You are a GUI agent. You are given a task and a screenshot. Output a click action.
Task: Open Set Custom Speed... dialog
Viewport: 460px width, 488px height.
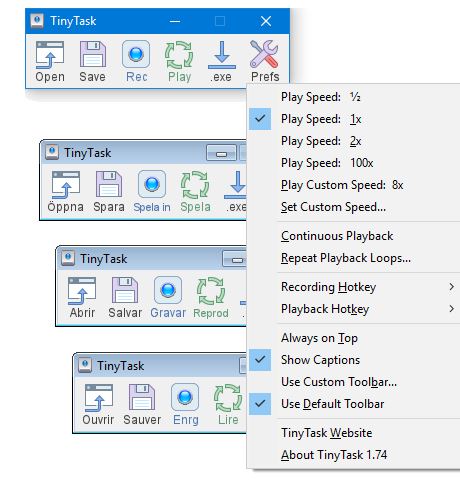(353, 207)
